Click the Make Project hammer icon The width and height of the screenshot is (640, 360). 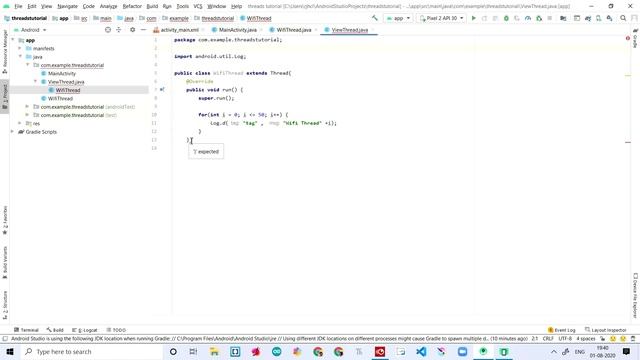click(374, 18)
